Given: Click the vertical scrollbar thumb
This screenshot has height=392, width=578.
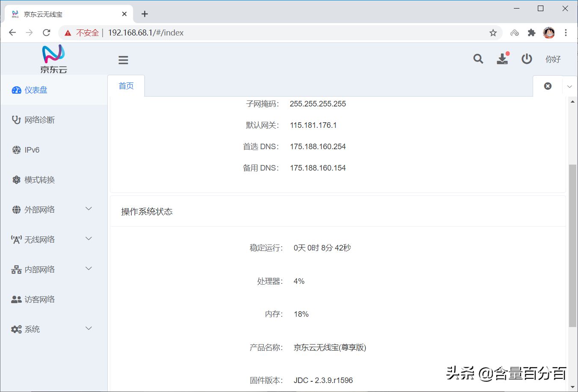Looking at the screenshot, I should pyautogui.click(x=573, y=246).
